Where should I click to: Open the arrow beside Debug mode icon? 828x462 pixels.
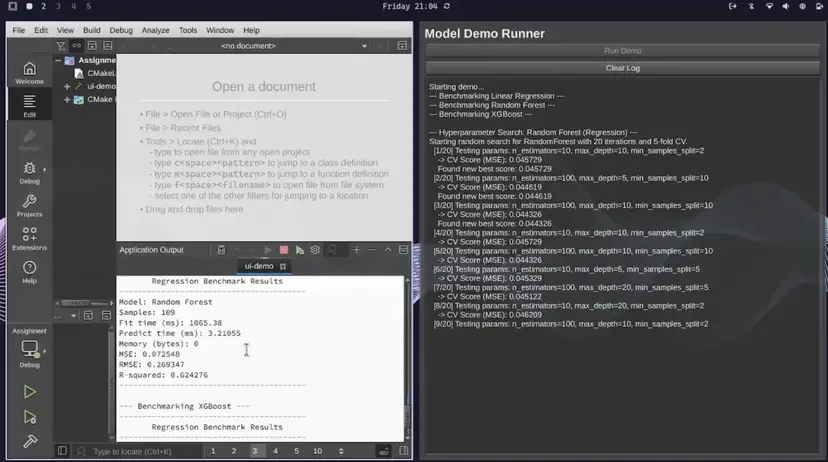[x=44, y=169]
